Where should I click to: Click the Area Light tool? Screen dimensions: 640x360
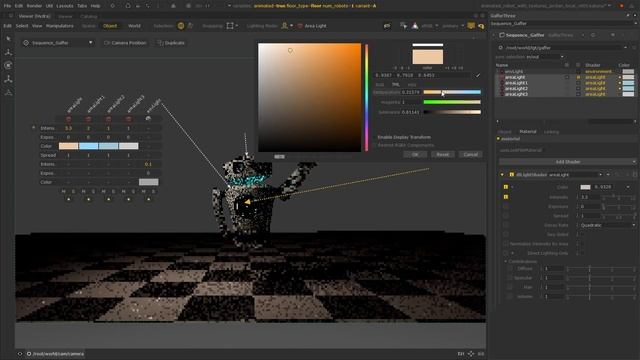click(312, 26)
